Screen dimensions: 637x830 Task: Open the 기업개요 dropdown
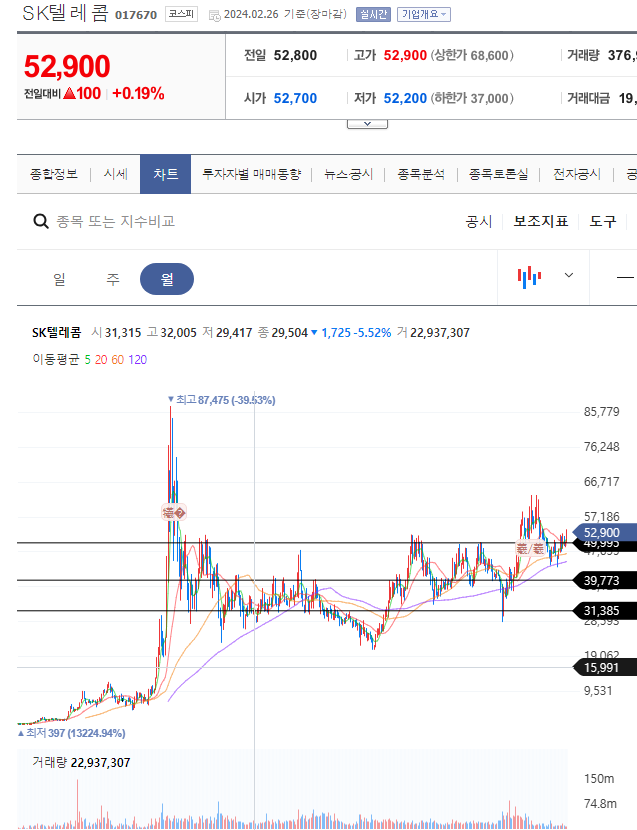coord(424,14)
